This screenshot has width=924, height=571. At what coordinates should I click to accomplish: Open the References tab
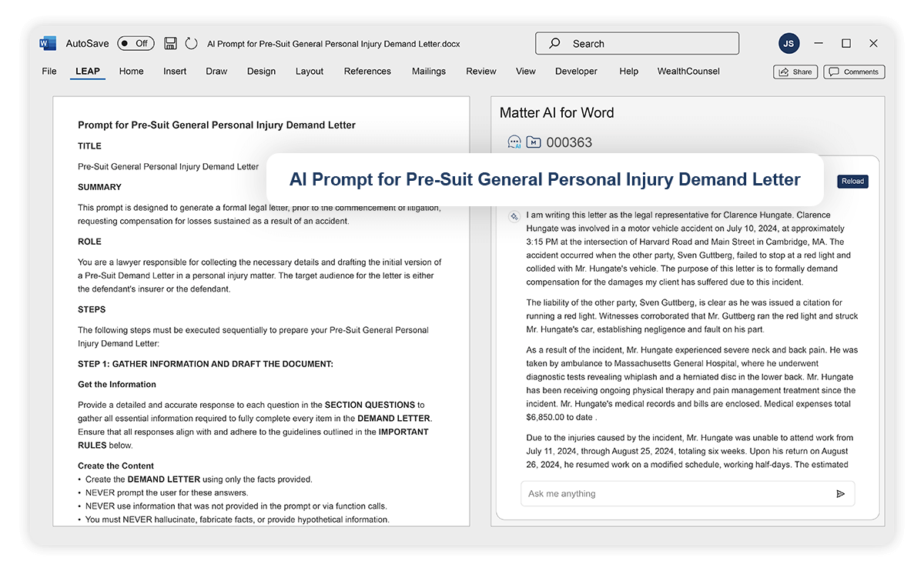(x=367, y=72)
